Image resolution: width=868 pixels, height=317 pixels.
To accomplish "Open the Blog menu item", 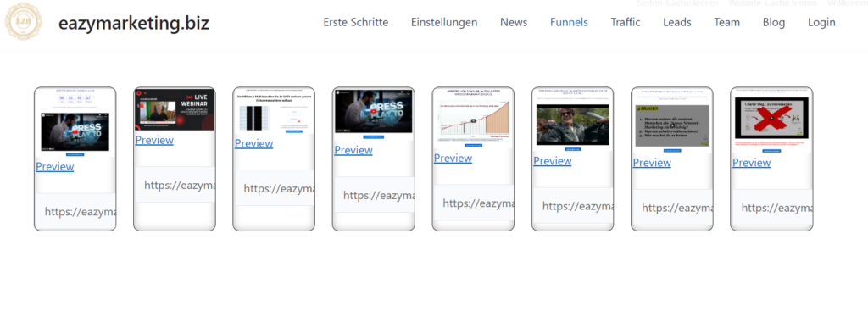I will pyautogui.click(x=774, y=23).
